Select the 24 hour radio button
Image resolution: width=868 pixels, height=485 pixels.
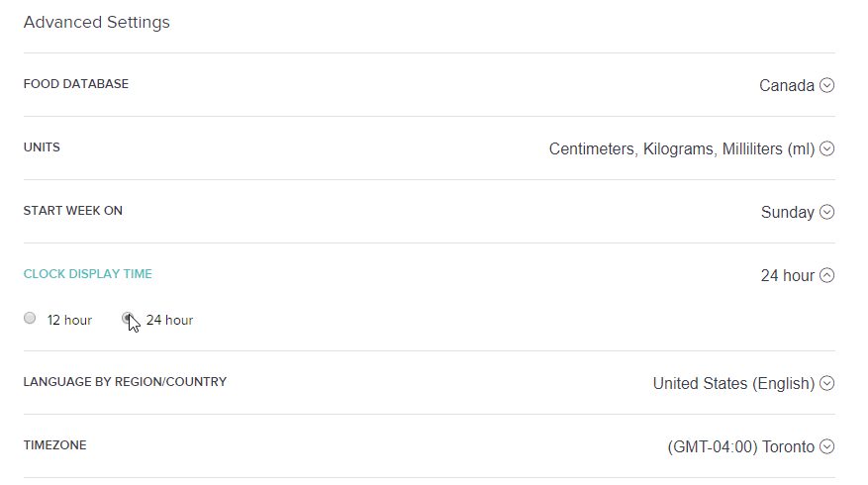tap(128, 319)
